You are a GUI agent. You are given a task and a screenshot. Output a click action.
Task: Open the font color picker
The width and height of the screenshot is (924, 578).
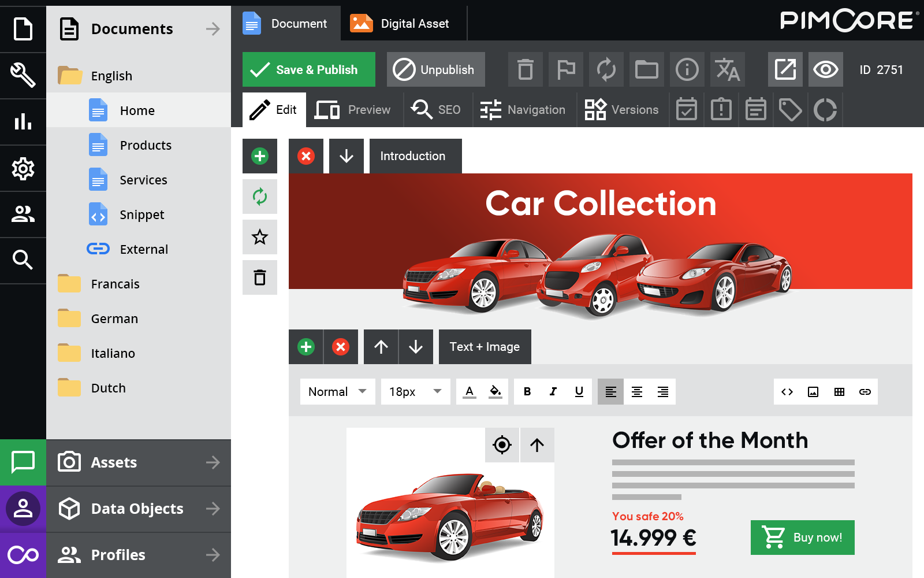coord(468,391)
